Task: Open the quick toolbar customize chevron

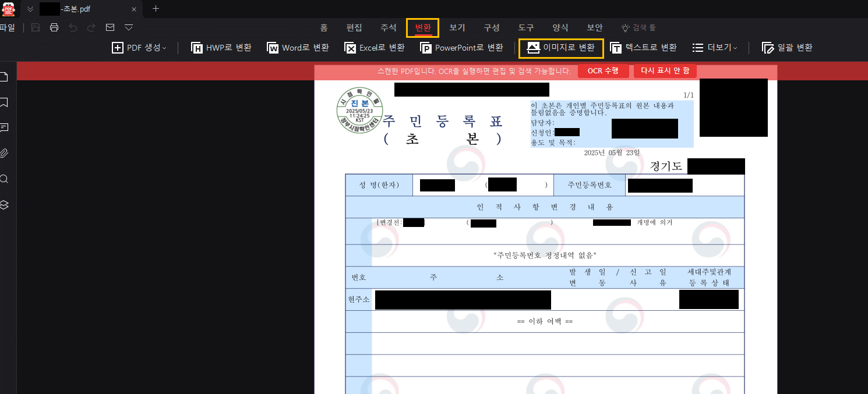Action: coord(128,27)
